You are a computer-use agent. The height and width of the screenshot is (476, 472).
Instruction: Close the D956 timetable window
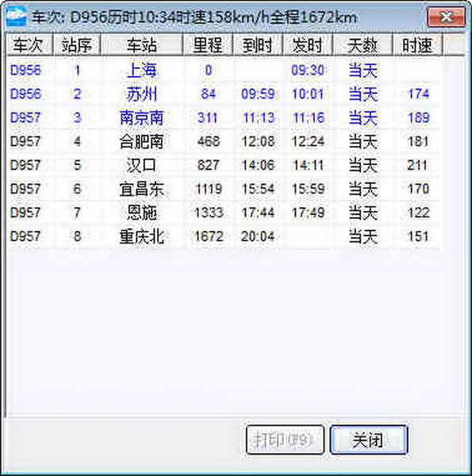[x=446, y=17]
